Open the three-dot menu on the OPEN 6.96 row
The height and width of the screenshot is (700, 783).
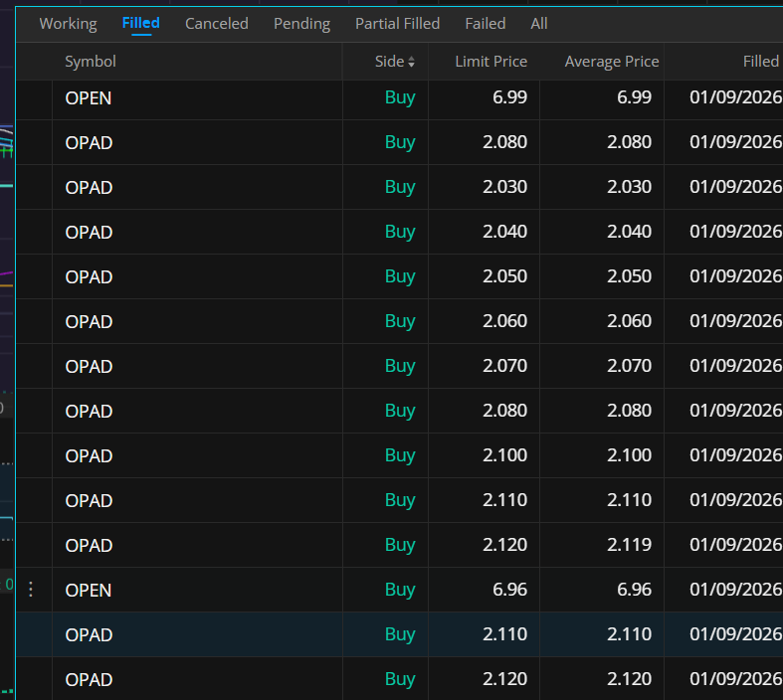pyautogui.click(x=31, y=590)
